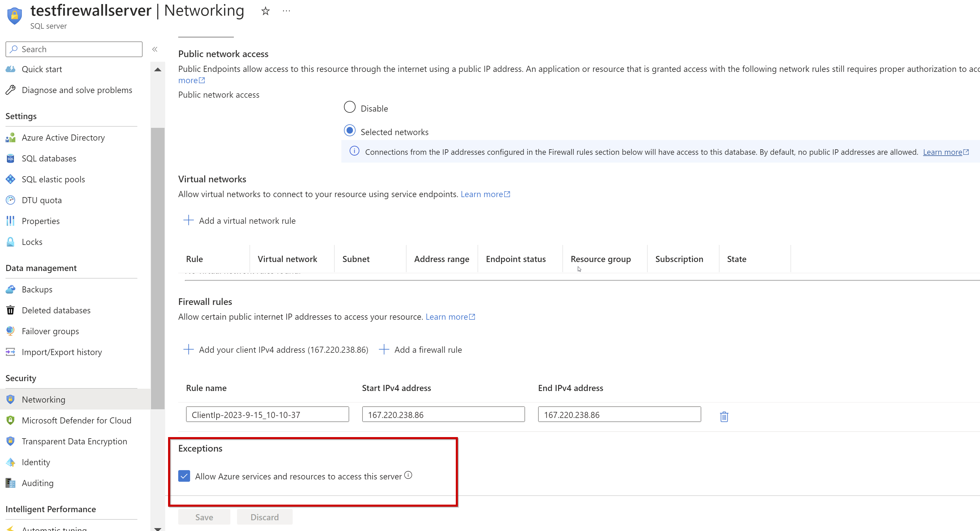
Task: Click Add a firewall rule text
Action: tap(428, 350)
